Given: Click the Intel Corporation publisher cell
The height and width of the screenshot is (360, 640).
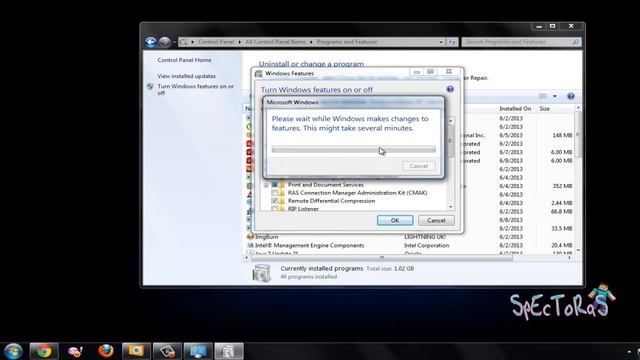Looking at the screenshot, I should (x=427, y=245).
